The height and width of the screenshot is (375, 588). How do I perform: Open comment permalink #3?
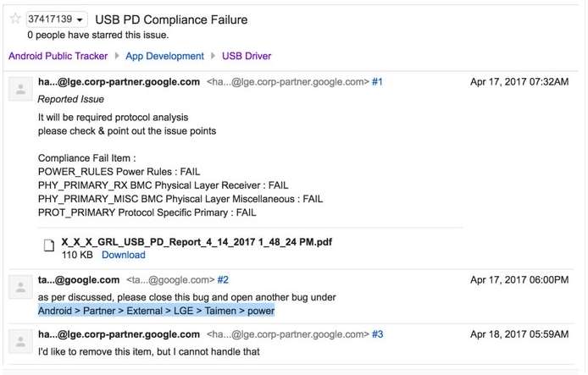378,334
